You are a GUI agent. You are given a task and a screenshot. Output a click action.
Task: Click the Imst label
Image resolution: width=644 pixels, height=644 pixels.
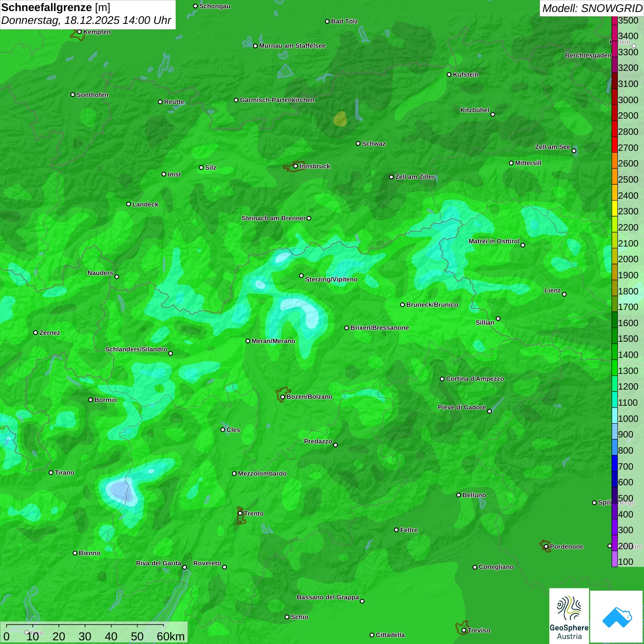pos(174,174)
